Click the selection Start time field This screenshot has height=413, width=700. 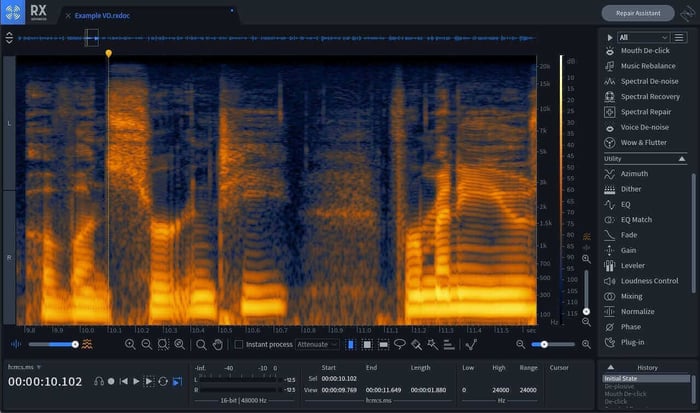(339, 379)
